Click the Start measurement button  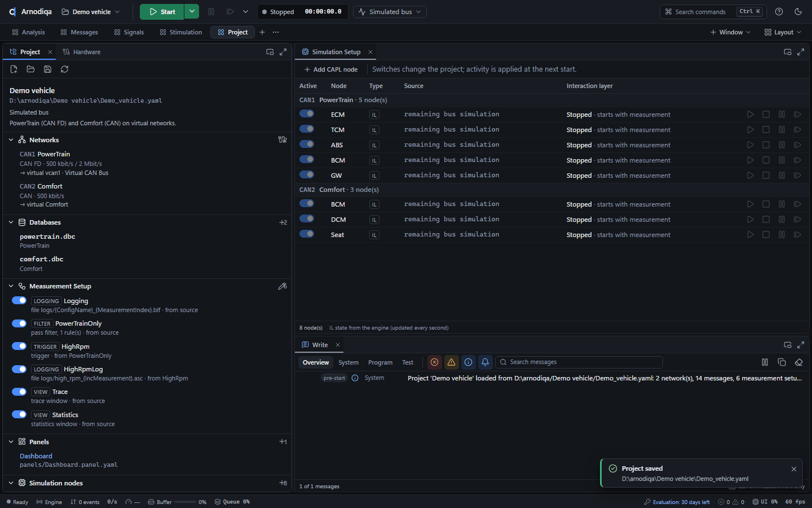(x=162, y=11)
